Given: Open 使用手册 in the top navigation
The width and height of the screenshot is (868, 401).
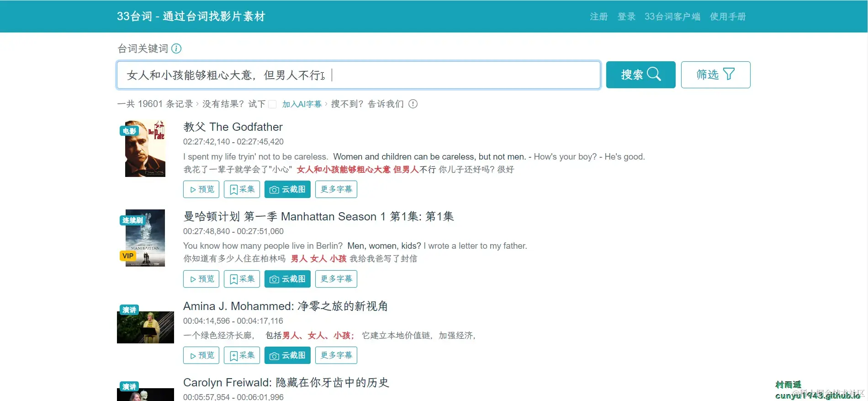Looking at the screenshot, I should [x=728, y=16].
